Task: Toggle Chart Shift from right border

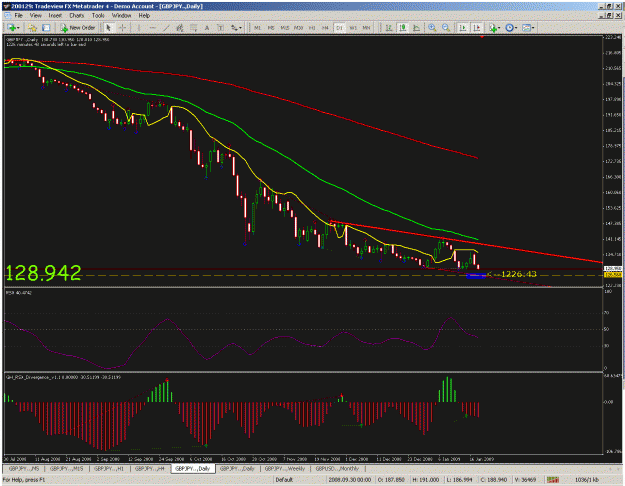Action: [x=476, y=28]
